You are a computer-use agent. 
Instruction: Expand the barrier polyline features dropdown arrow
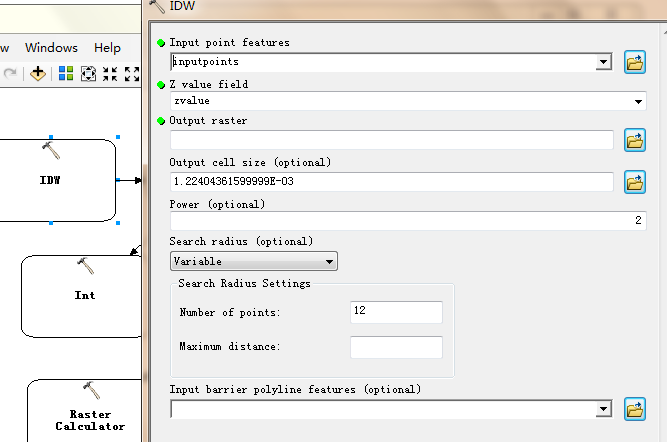point(603,409)
